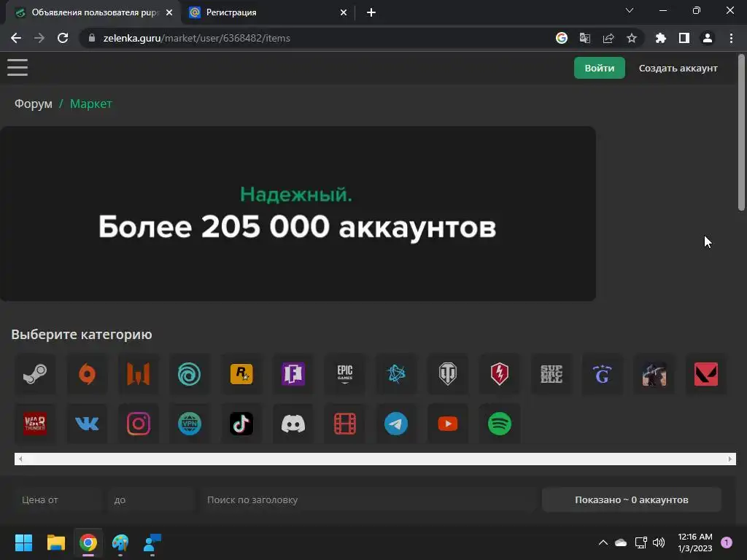Open the Chrome profile icon
The image size is (747, 560).
click(708, 38)
